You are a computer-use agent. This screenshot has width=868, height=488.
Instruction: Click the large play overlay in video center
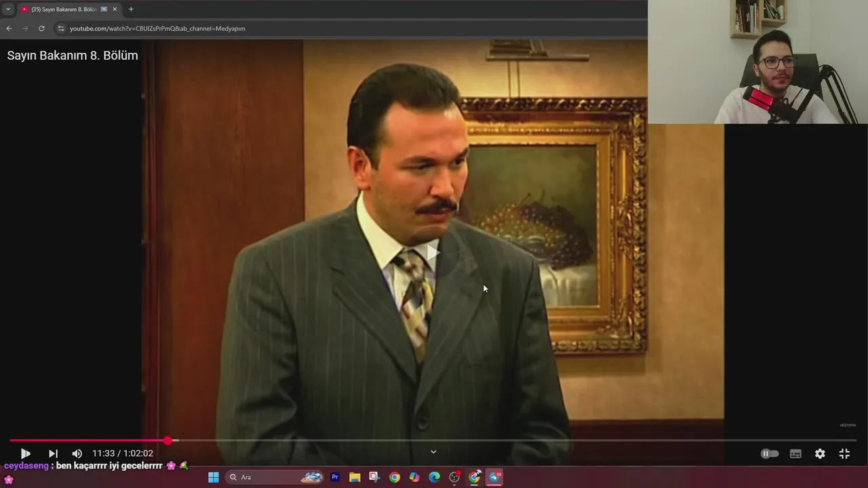[x=433, y=253]
